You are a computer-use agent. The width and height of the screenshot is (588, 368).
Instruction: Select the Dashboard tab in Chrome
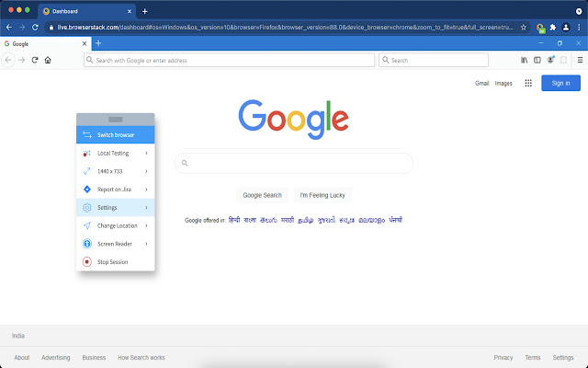[x=86, y=11]
